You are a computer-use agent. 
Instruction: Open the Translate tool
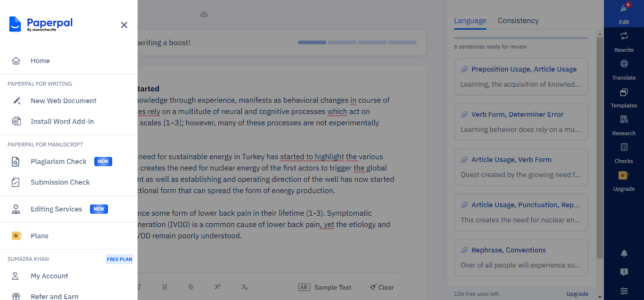(x=624, y=64)
